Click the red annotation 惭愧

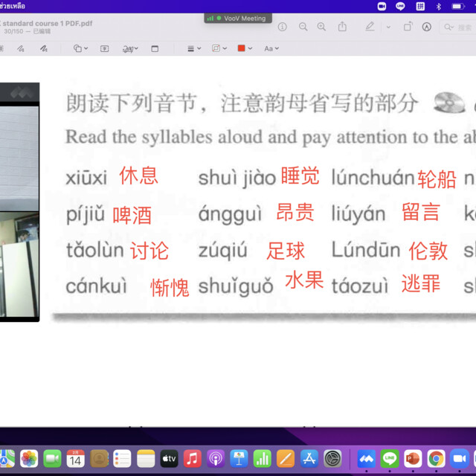point(170,287)
